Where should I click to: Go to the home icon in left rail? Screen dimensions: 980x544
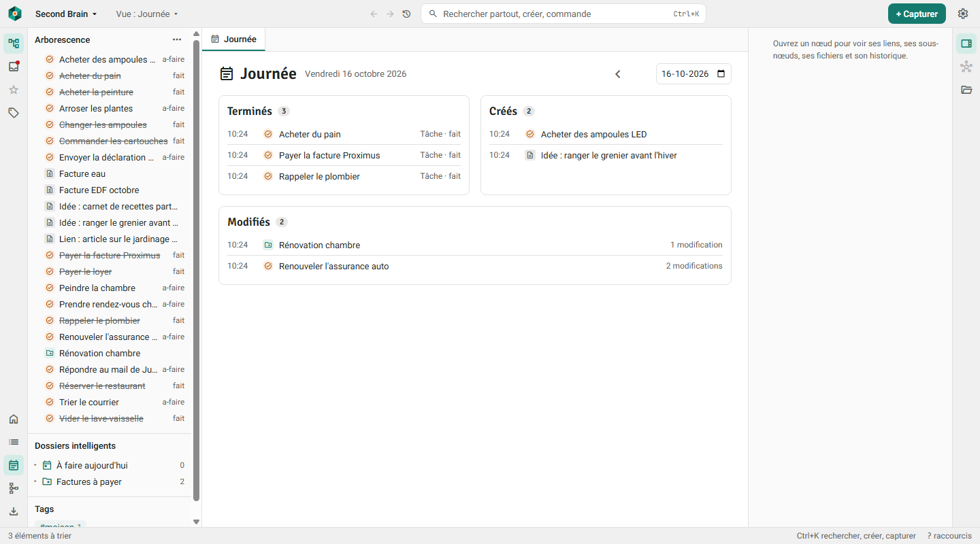click(14, 419)
